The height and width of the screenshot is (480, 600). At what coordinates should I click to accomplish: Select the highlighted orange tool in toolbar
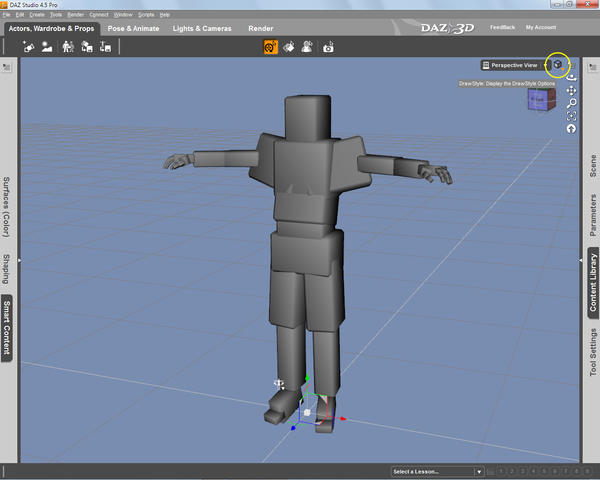[270, 47]
